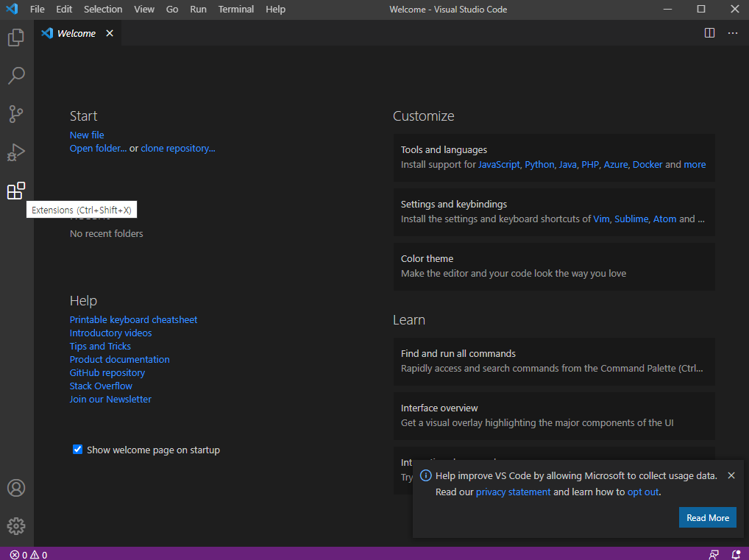
Task: Open the GitHub repository link
Action: (107, 372)
